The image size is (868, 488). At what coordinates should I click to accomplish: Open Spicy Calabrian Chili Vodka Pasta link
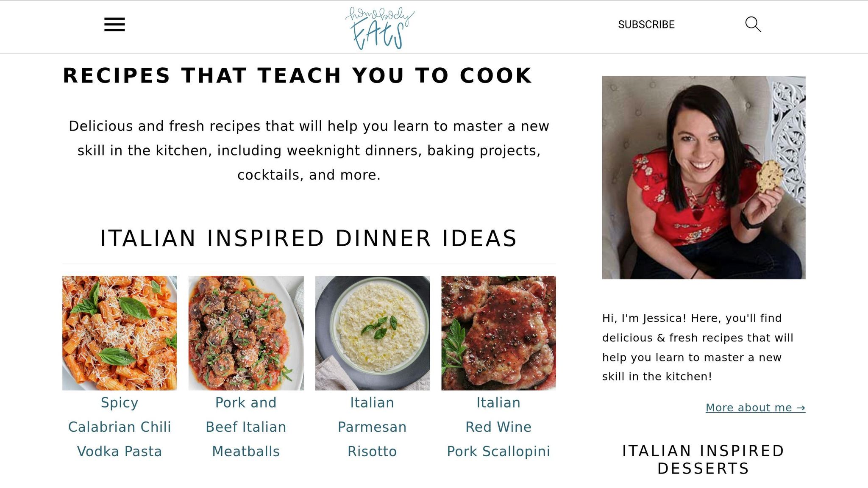click(x=120, y=427)
